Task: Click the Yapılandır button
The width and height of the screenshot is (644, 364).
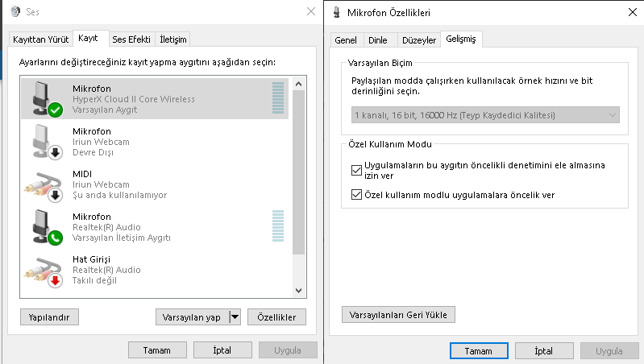Action: pyautogui.click(x=49, y=317)
